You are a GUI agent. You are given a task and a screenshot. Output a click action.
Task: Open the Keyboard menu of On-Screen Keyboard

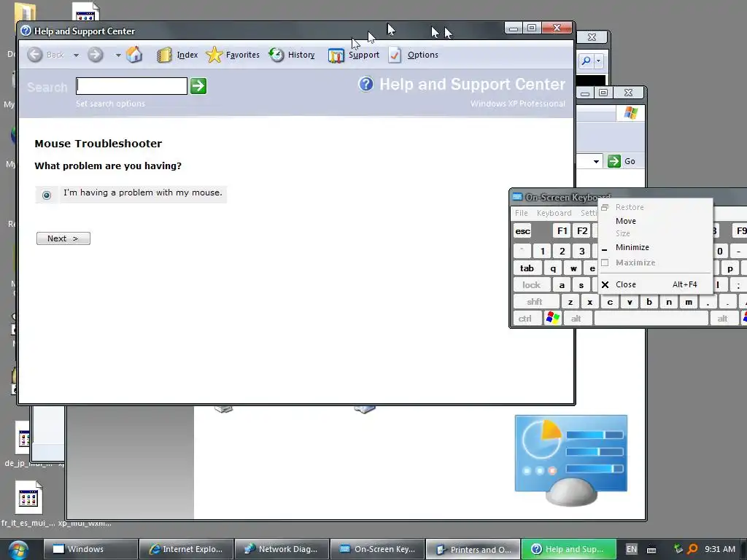click(x=554, y=213)
